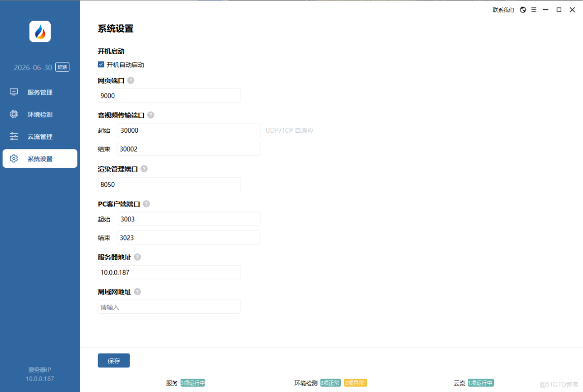The image size is (583, 392).
Task: Click the 服务器地址 help question mark icon
Action: click(137, 256)
